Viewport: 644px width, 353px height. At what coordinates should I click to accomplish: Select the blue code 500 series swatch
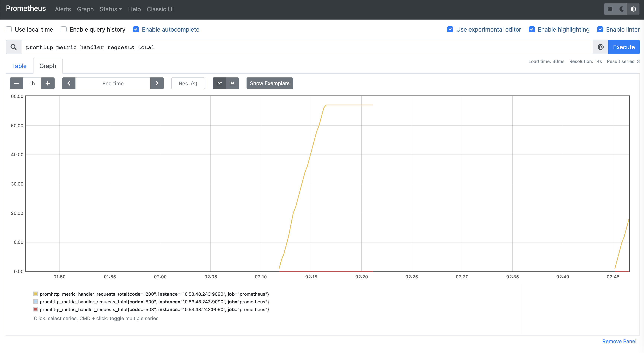point(36,301)
